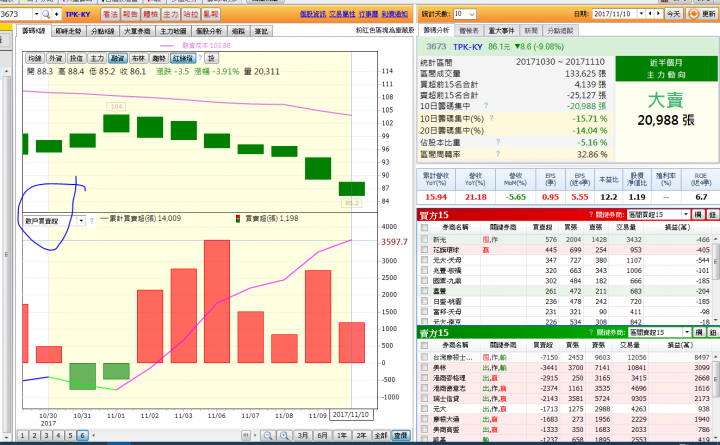Check the 美林 broker row checkbox
Screen dimensions: 720x445
tap(425, 367)
